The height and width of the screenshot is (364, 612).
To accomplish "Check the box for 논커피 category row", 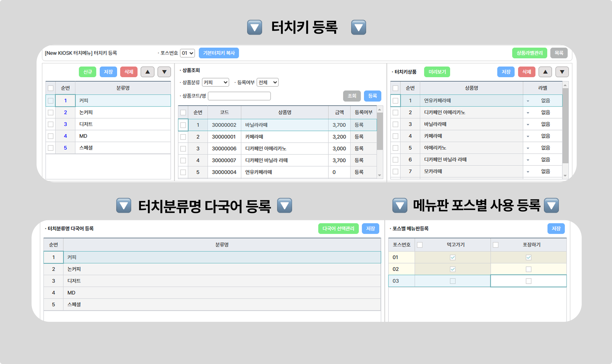I will 51,112.
